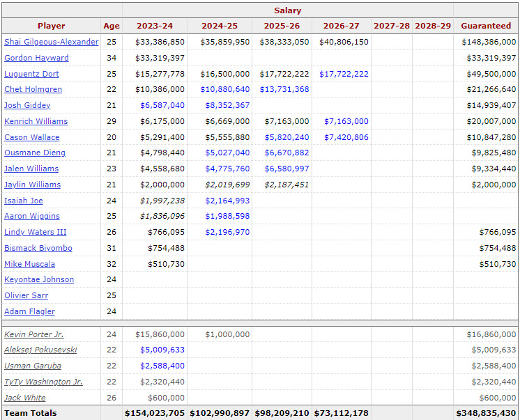Click the Aleksej Pokusevski link
The height and width of the screenshot is (420, 520).
point(40,350)
